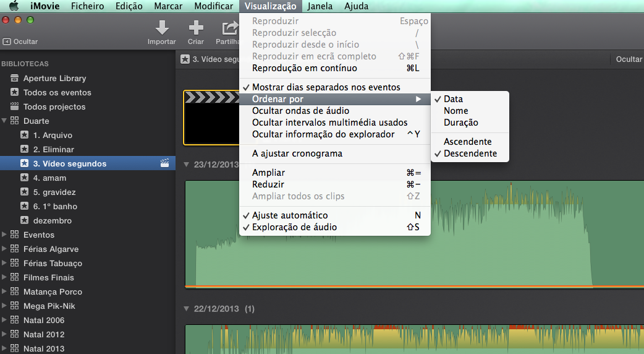
Task: Choose Reduzir in the menu
Action: tap(335, 184)
